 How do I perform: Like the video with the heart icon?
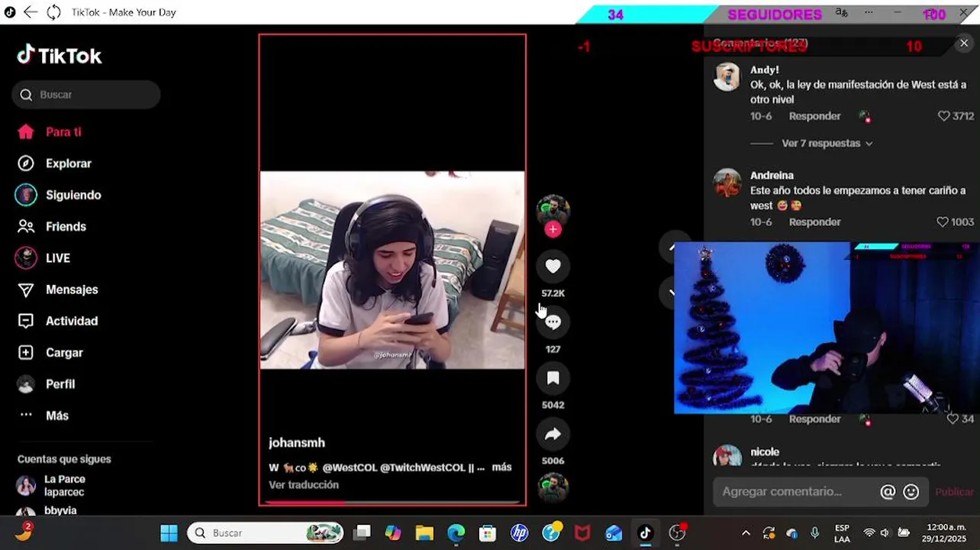pyautogui.click(x=553, y=266)
